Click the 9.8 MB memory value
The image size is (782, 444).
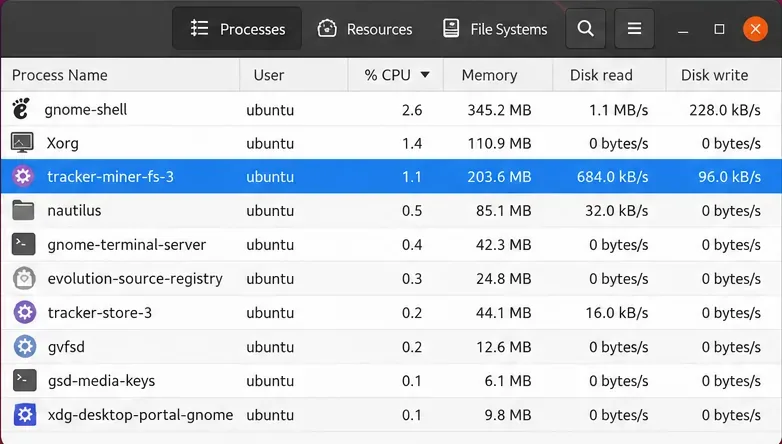pyautogui.click(x=508, y=415)
